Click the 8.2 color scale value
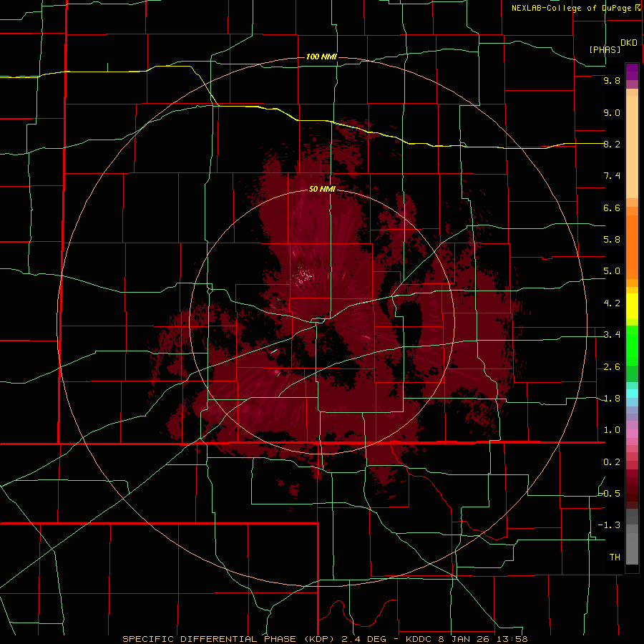 612,144
